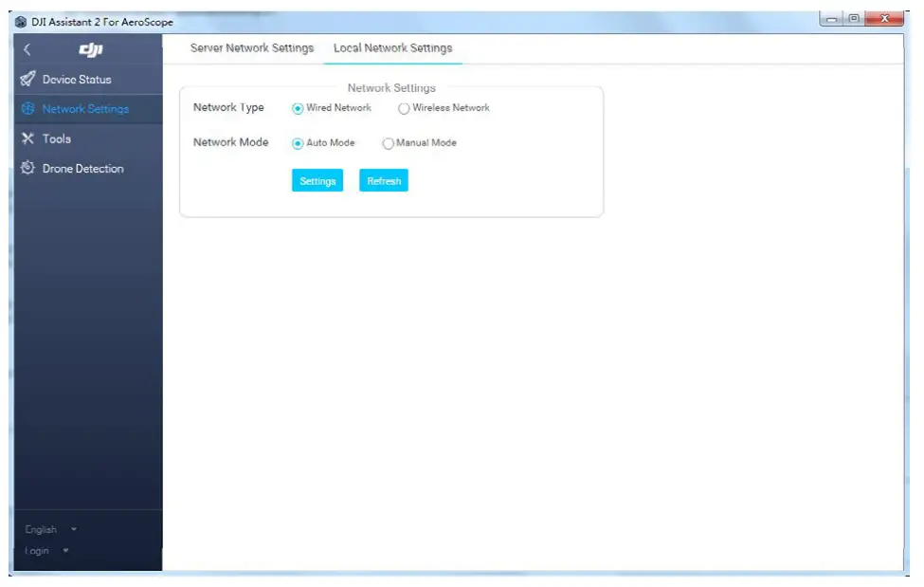Click the DJI logo
Screen dimensions: 924x587
click(x=91, y=49)
